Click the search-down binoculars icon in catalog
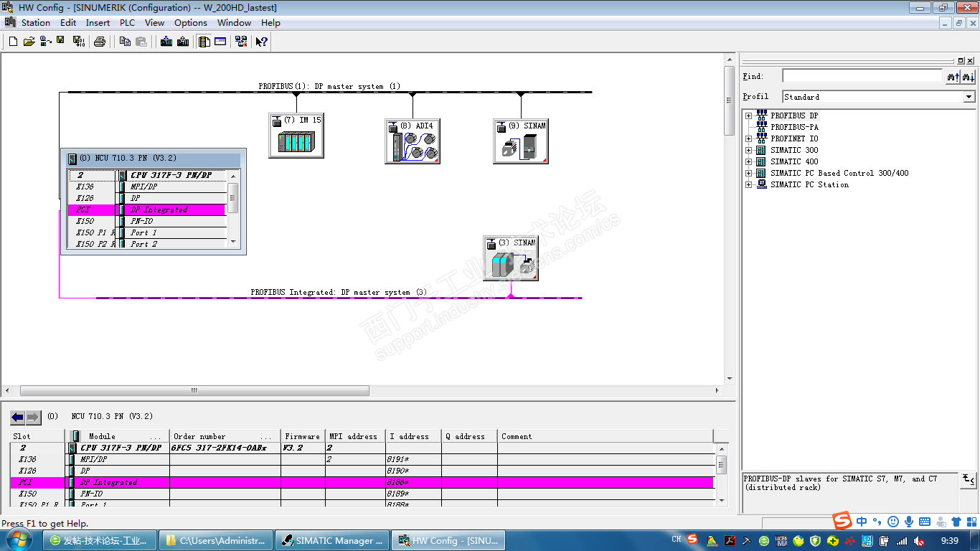Viewport: 980px width, 551px height. tap(968, 76)
